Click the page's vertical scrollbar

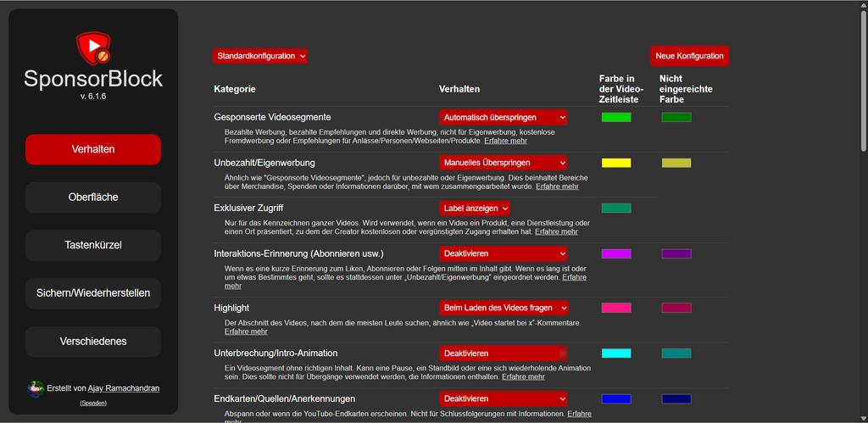864,81
